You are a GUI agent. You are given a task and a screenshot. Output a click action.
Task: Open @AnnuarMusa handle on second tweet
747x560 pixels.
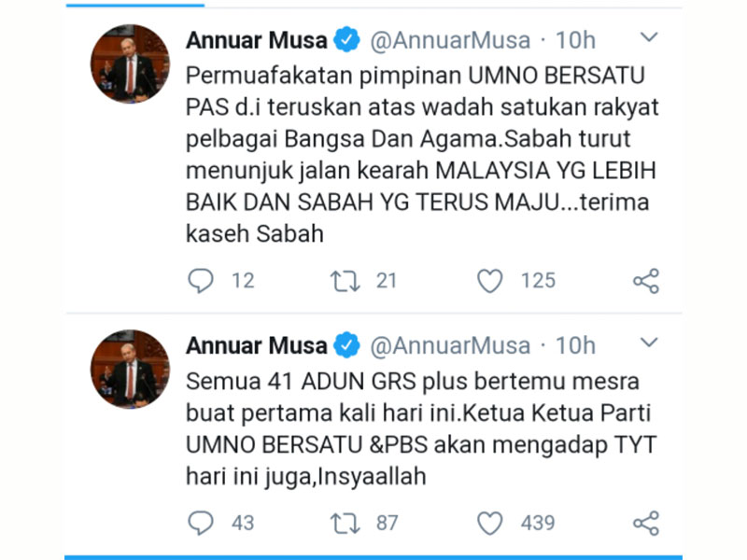click(450, 345)
